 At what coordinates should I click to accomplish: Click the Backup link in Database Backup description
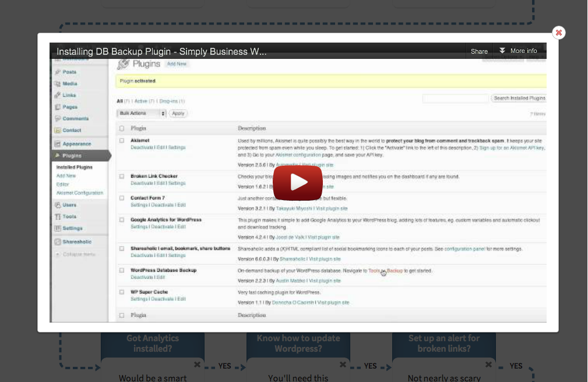pyautogui.click(x=395, y=271)
